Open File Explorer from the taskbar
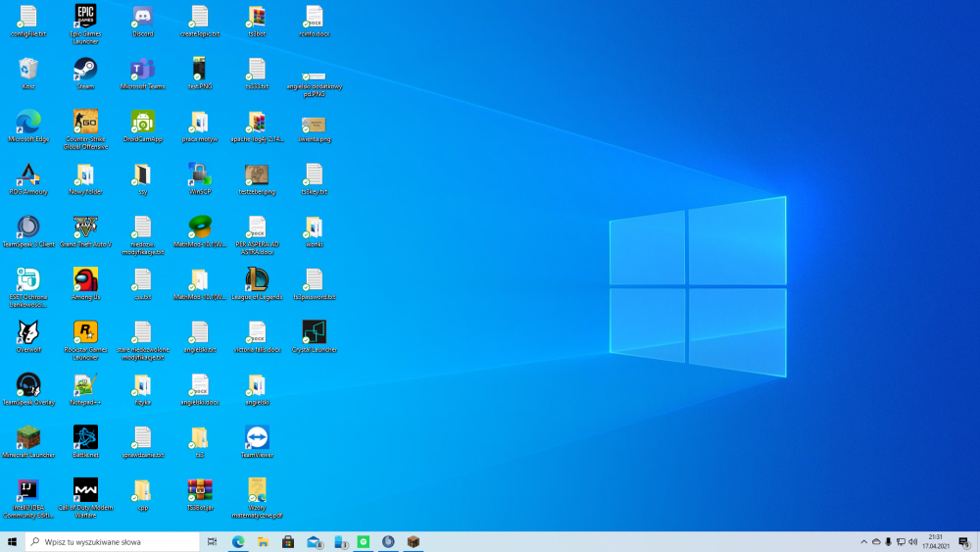The width and height of the screenshot is (980, 552). pos(263,542)
